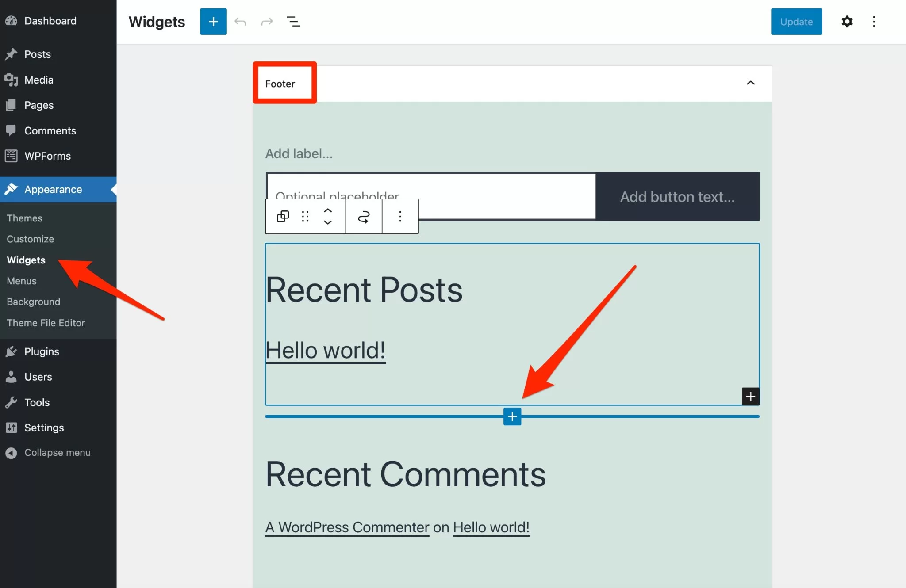This screenshot has width=906, height=588.
Task: Click the undo arrow icon
Action: (240, 21)
